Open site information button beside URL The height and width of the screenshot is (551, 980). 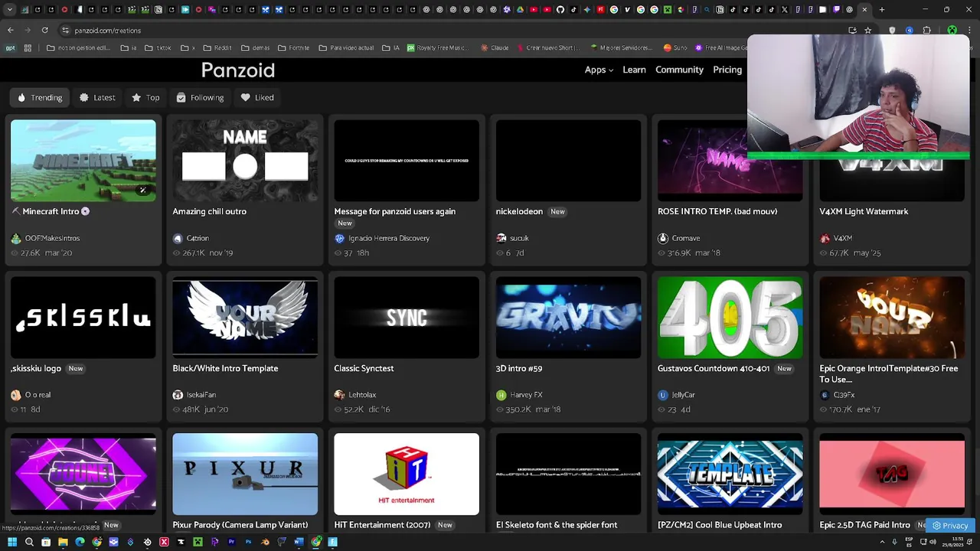point(65,30)
